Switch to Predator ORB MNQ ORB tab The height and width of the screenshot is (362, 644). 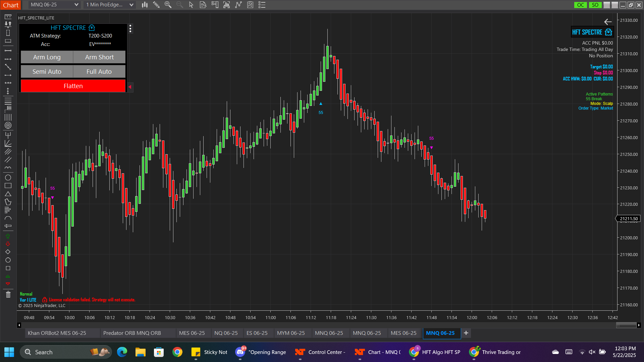[x=132, y=333]
